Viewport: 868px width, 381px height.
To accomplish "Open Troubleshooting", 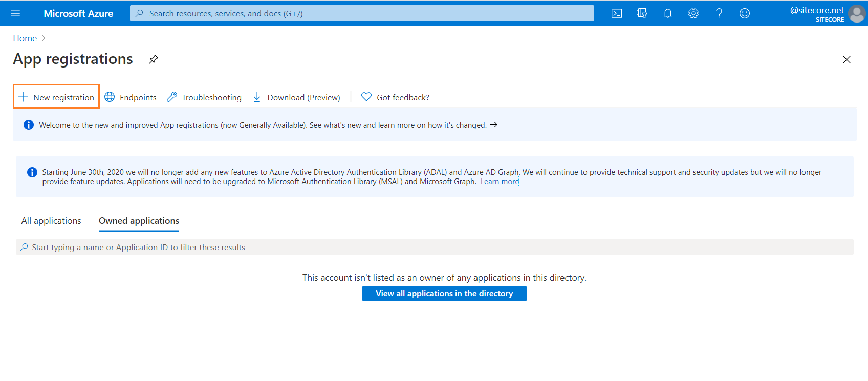I will point(204,97).
